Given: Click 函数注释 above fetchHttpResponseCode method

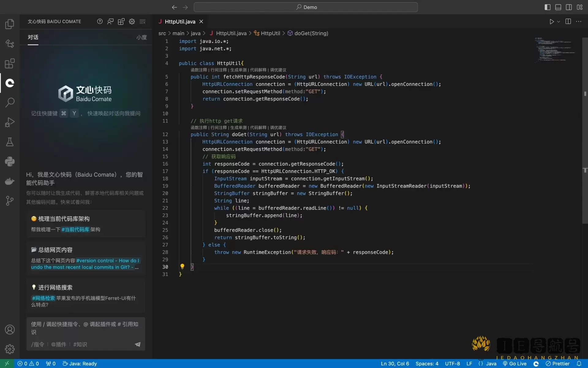Looking at the screenshot, I should [x=199, y=70].
